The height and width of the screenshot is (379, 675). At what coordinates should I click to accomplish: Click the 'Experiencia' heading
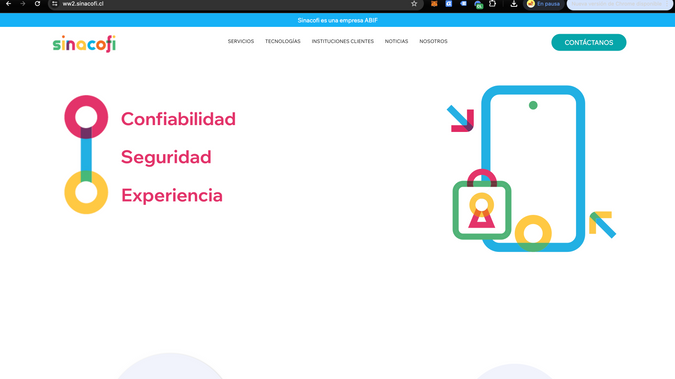click(x=172, y=196)
